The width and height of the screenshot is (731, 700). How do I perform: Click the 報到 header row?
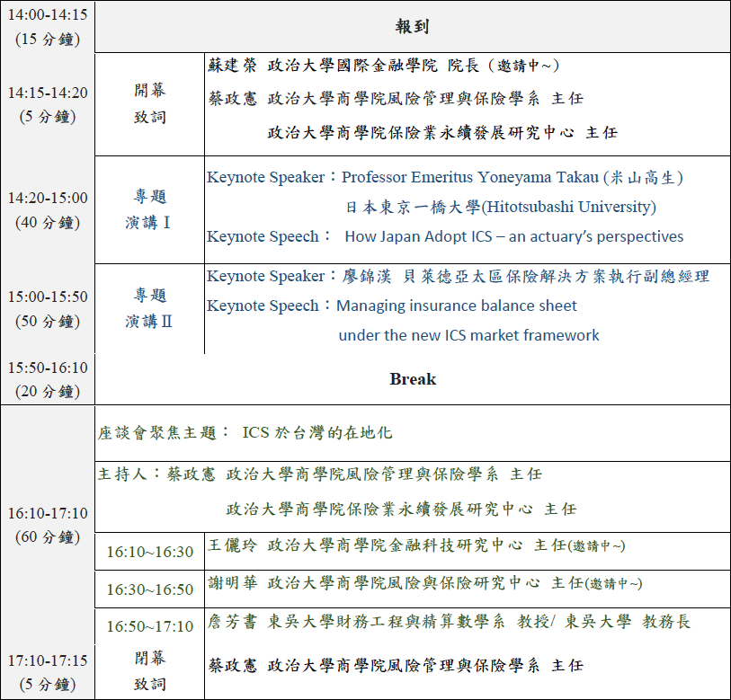tap(412, 27)
